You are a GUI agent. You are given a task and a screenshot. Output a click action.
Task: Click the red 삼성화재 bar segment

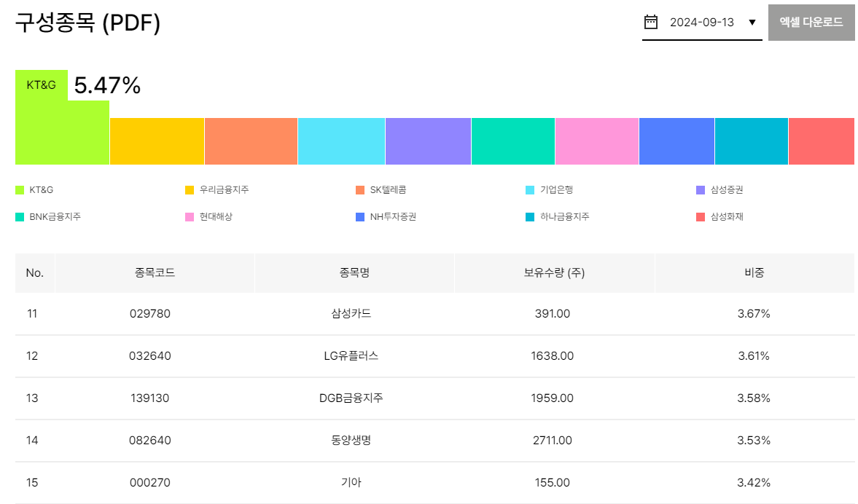(822, 141)
